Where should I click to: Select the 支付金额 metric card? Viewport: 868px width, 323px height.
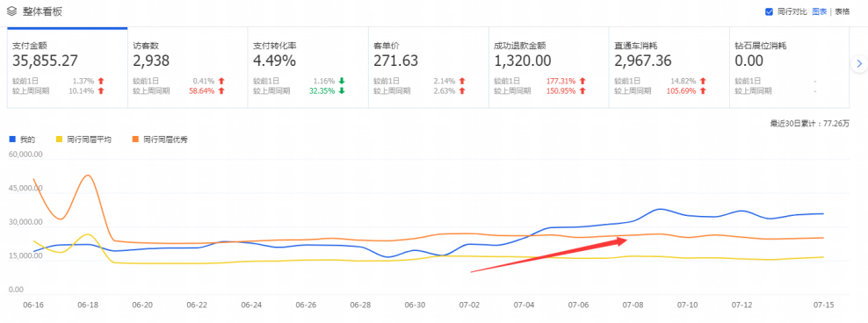(x=67, y=68)
